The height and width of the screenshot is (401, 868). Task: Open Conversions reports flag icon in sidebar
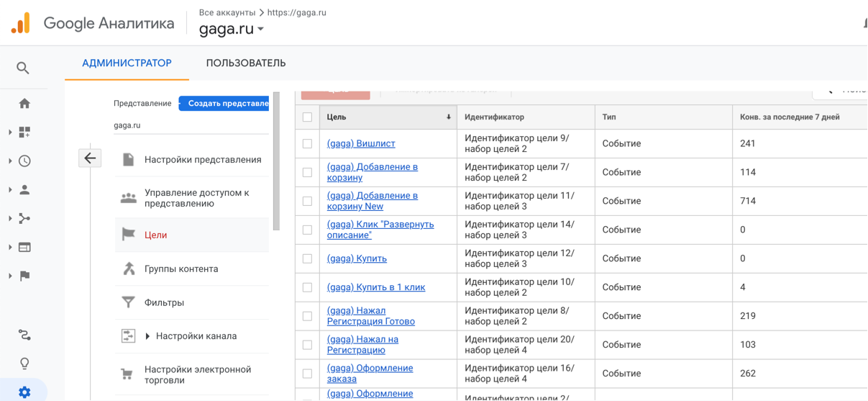tap(24, 276)
